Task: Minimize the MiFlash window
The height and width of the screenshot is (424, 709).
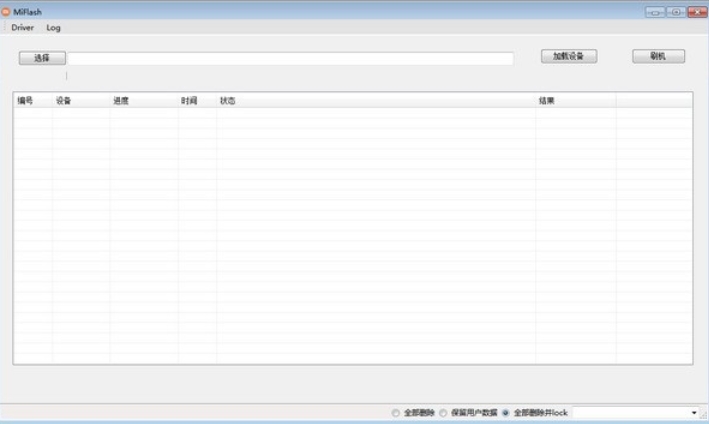Action: point(655,12)
